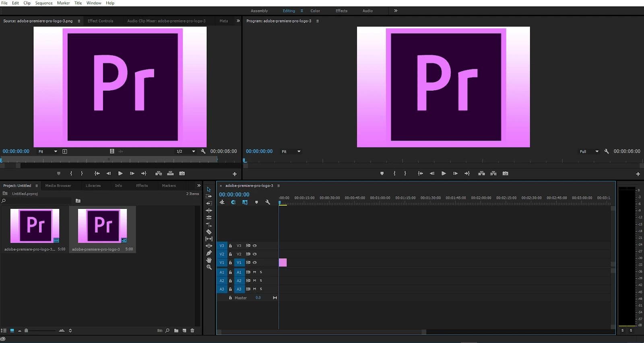Click the Selection arrow tool
The height and width of the screenshot is (343, 644).
208,189
